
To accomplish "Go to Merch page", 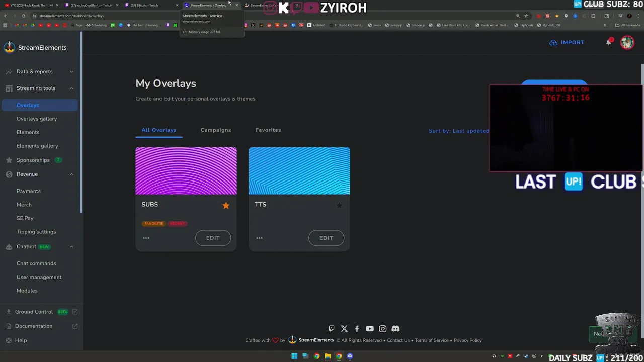I will (24, 205).
